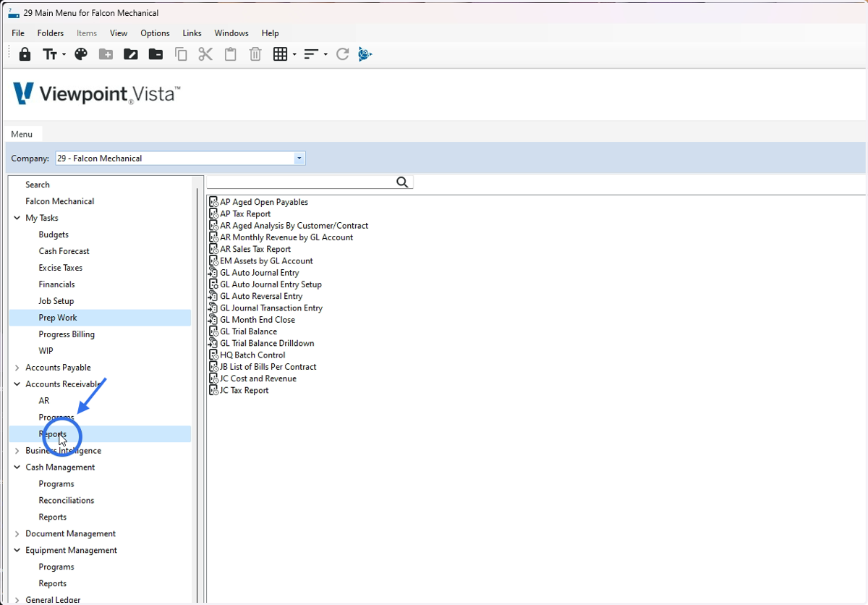
Task: Click the edit folder toolbar icon
Action: 131,54
